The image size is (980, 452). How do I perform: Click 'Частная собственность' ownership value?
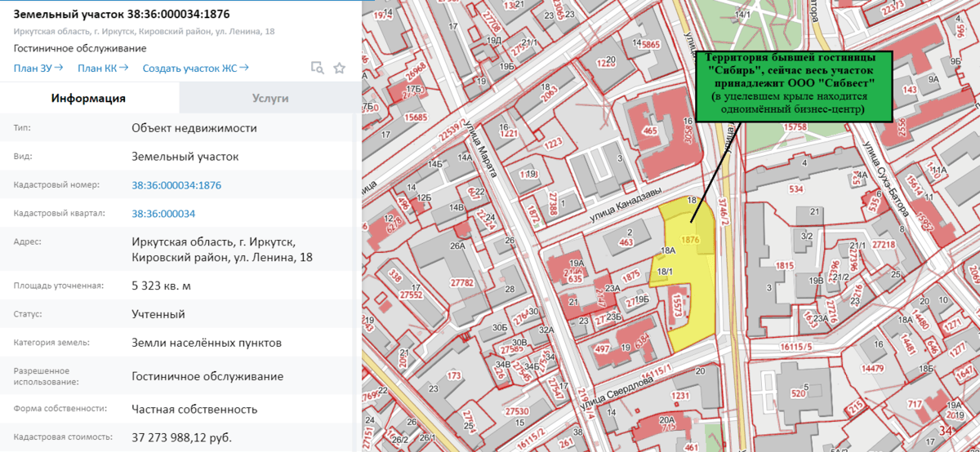click(x=194, y=410)
